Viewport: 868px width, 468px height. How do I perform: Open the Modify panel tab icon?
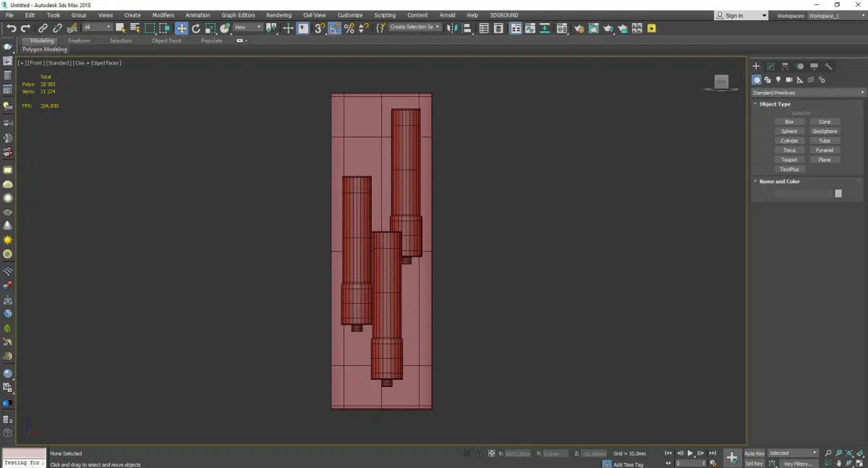[770, 66]
